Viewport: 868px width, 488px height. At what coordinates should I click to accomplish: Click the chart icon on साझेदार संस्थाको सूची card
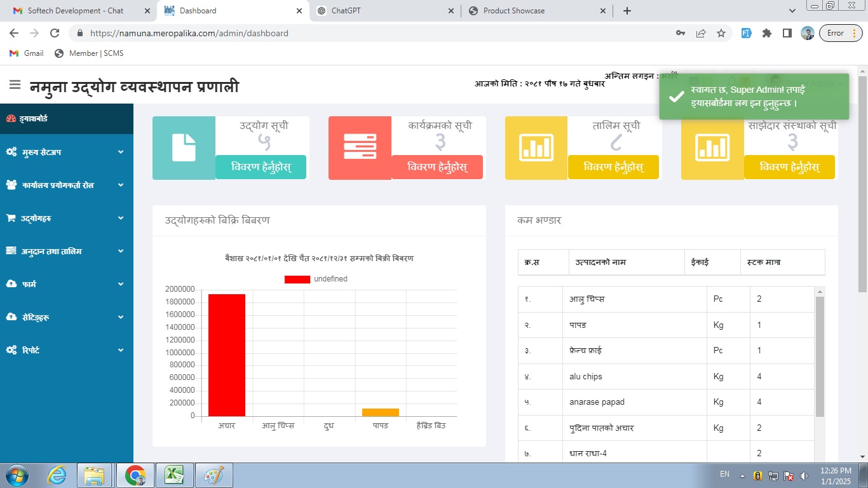(x=712, y=147)
